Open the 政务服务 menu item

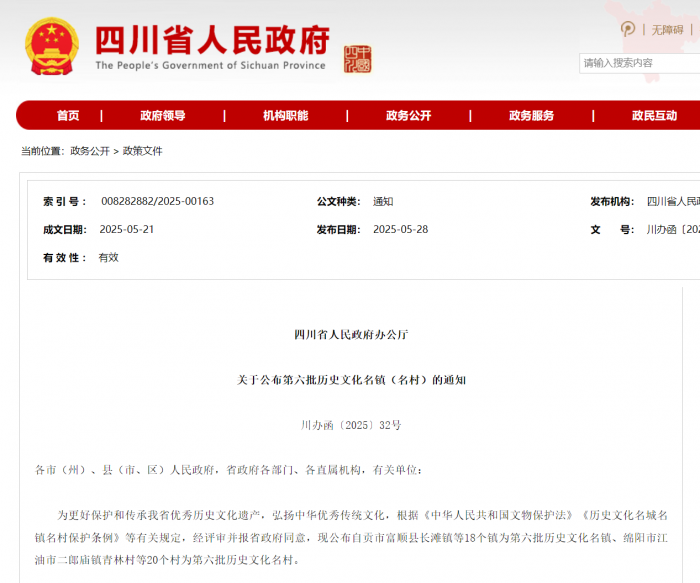pyautogui.click(x=531, y=116)
